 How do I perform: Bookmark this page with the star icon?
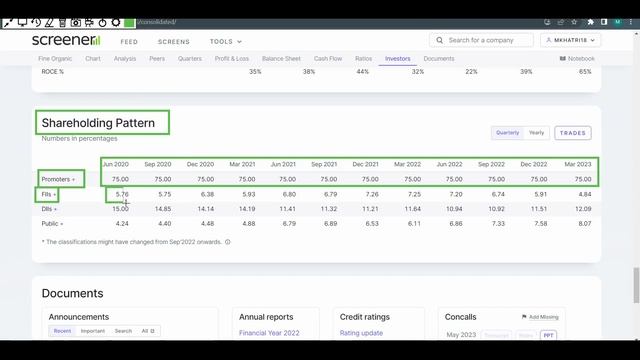[x=574, y=22]
